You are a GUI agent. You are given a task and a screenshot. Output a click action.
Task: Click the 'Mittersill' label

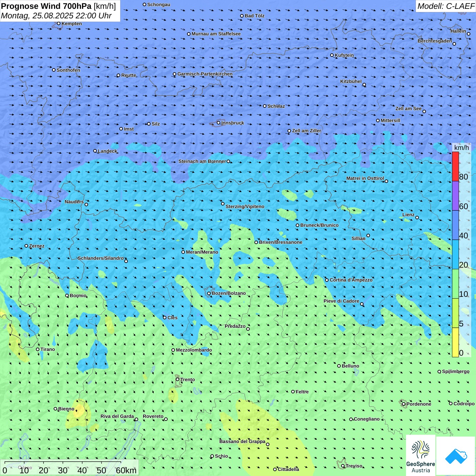[x=390, y=120]
